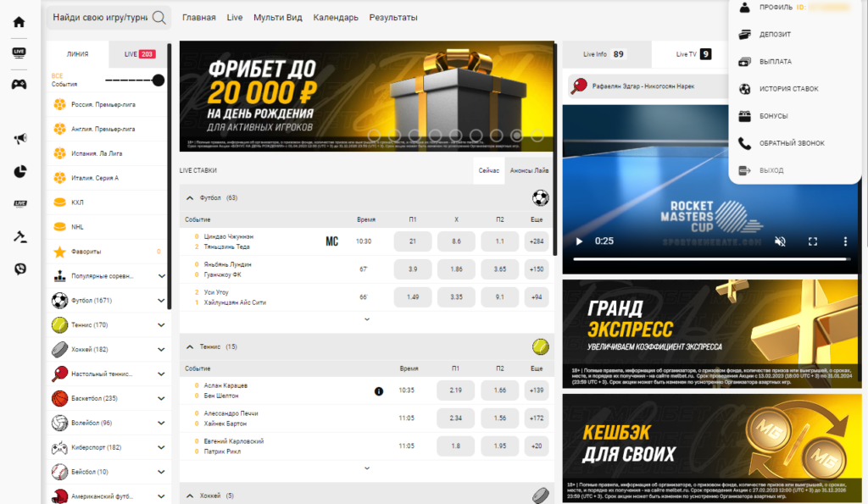Expand Настольный теннис in sidebar
The width and height of the screenshot is (868, 504).
(x=161, y=374)
